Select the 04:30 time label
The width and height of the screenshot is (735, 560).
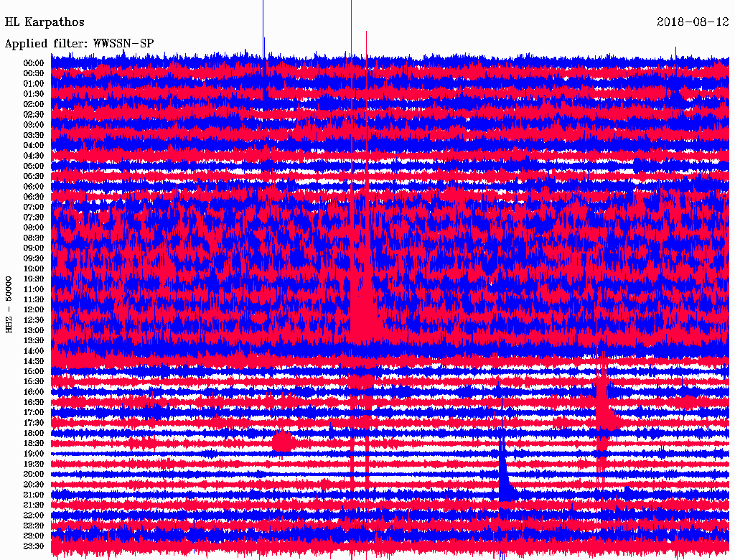[x=34, y=156]
